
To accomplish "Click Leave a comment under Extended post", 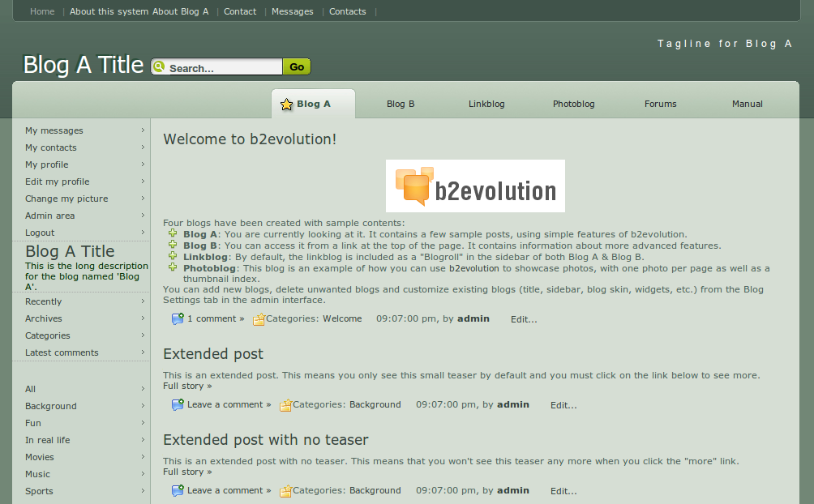I will coord(229,404).
